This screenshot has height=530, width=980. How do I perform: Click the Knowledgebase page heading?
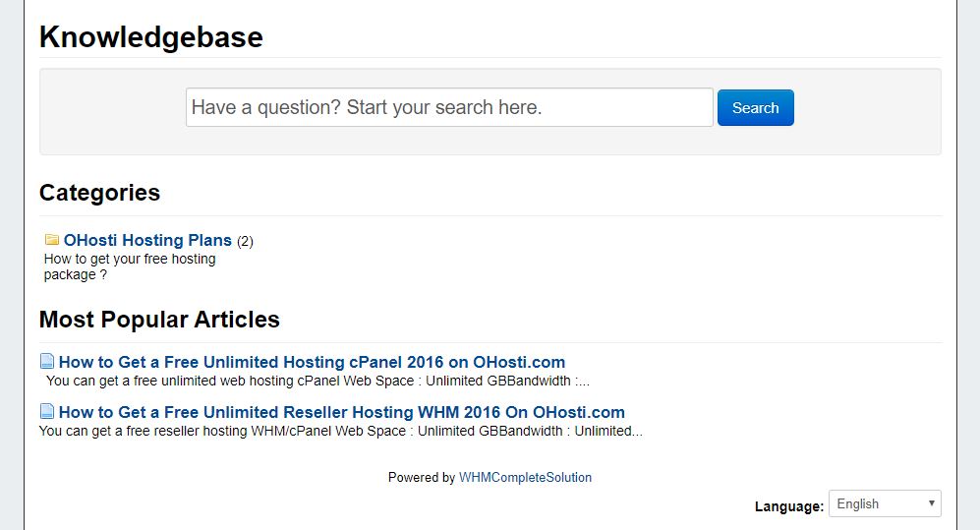tap(150, 37)
